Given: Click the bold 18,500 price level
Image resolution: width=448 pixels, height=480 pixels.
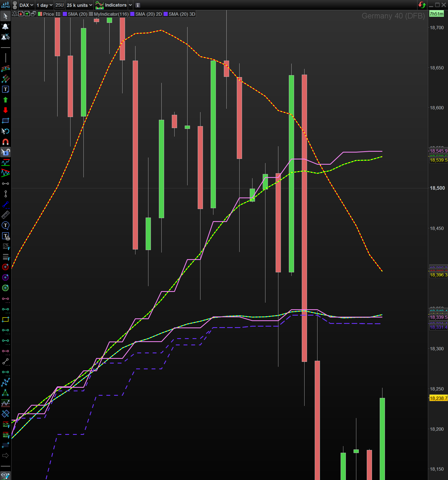Looking at the screenshot, I should [437, 188].
